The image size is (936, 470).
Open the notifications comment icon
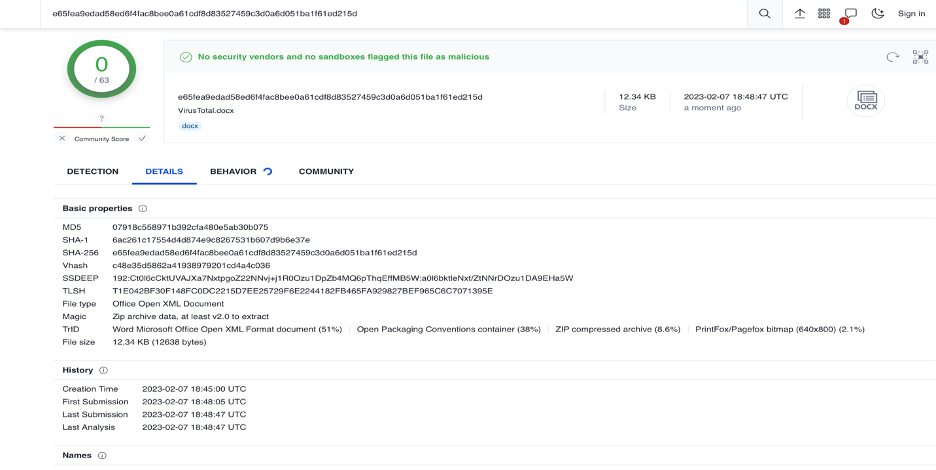pyautogui.click(x=850, y=14)
